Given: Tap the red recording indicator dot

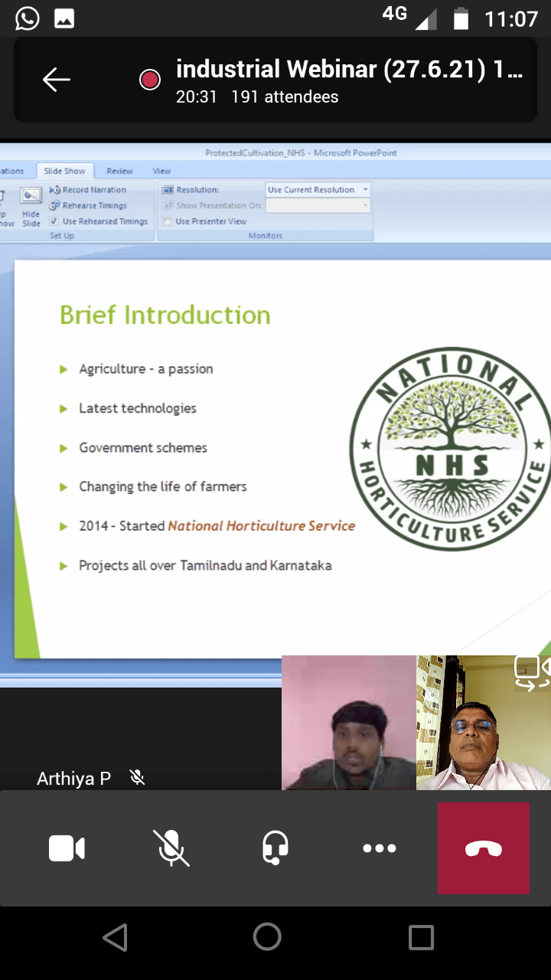Looking at the screenshot, I should coord(150,80).
